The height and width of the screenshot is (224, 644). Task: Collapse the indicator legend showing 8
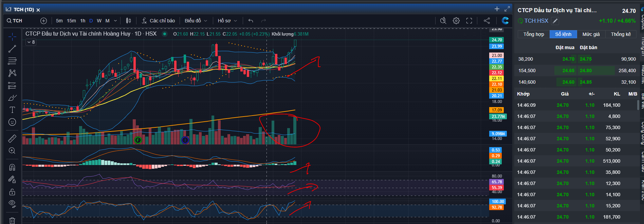31,42
